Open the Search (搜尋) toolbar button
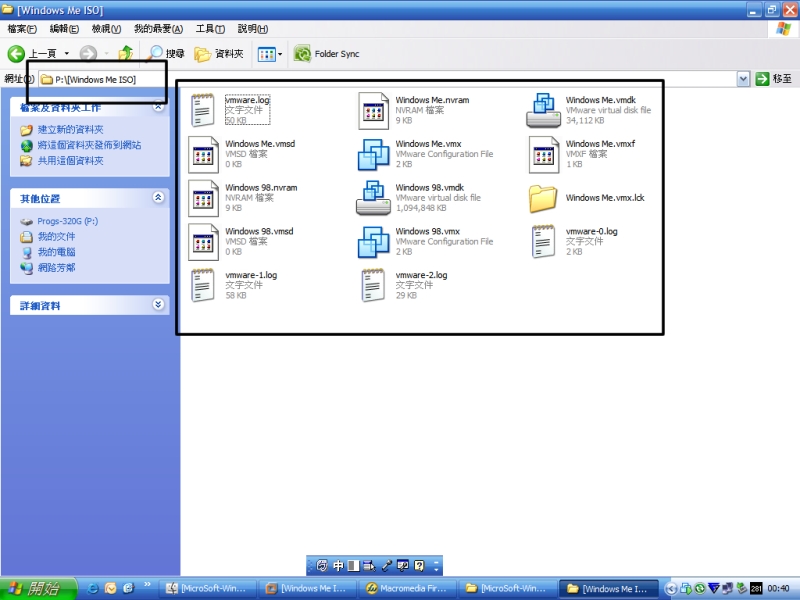 pyautogui.click(x=166, y=54)
